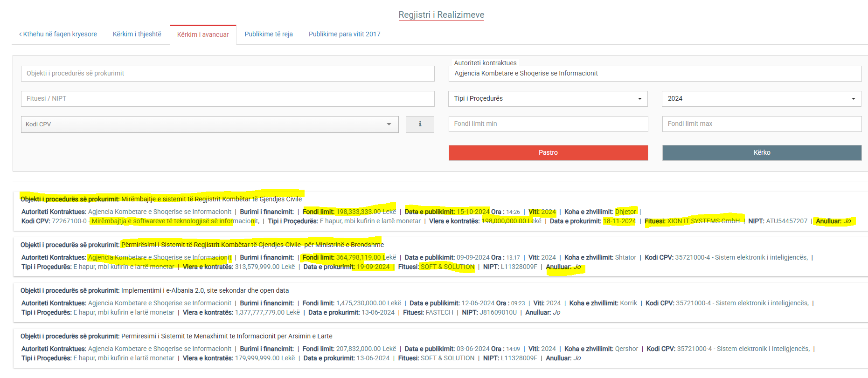The height and width of the screenshot is (378, 868).
Task: Select the e-Albania 2.0 implementation result
Action: [x=205, y=290]
